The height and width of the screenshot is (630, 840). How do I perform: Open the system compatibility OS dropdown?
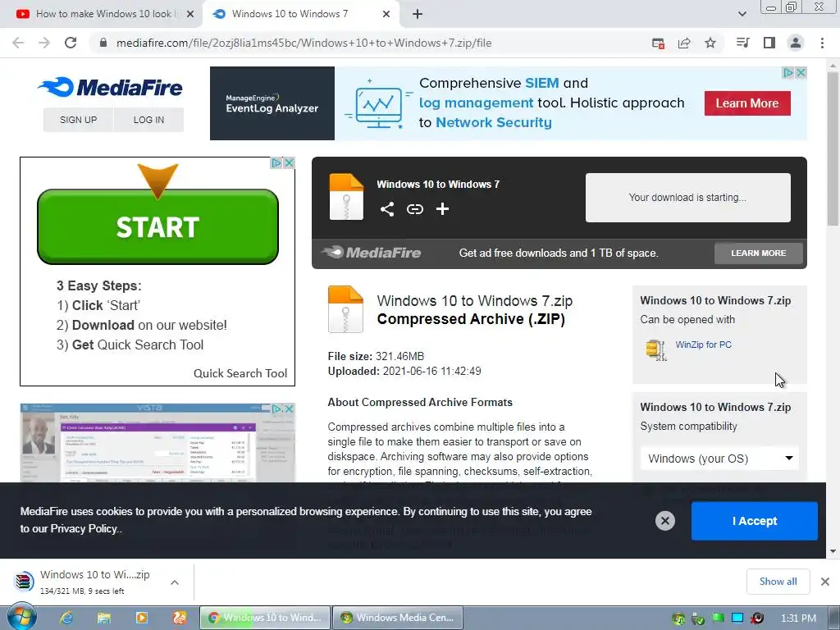(719, 459)
